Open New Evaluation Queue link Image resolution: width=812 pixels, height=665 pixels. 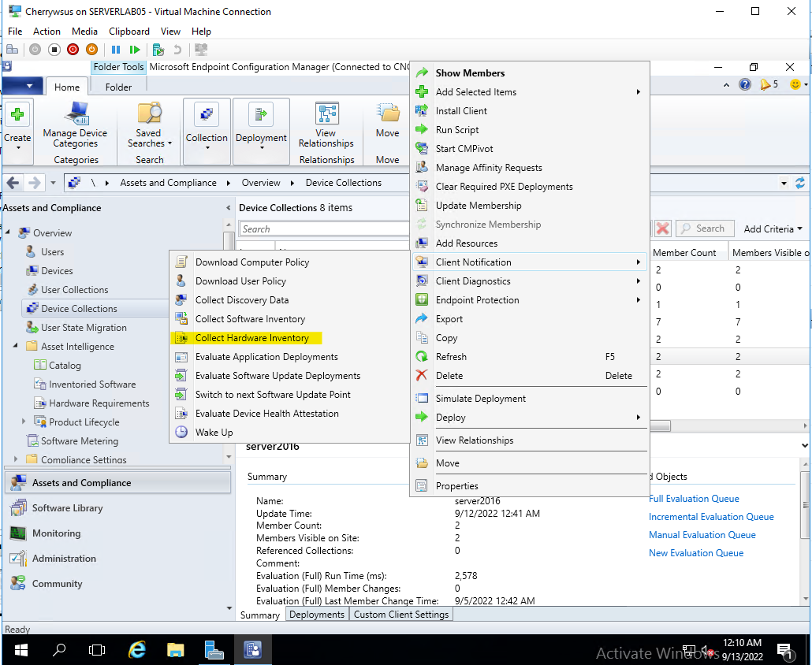696,553
